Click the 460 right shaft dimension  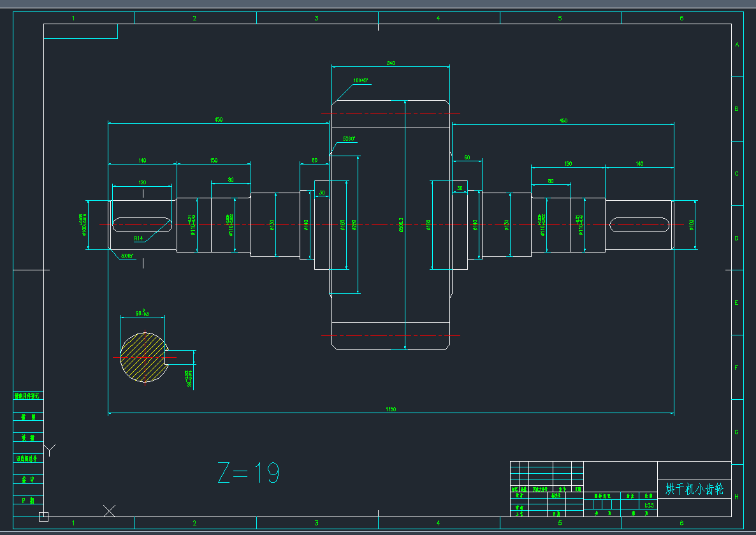[x=563, y=121]
